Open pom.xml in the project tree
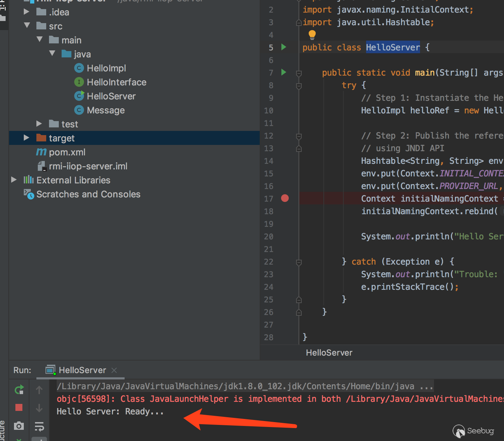 coord(67,152)
